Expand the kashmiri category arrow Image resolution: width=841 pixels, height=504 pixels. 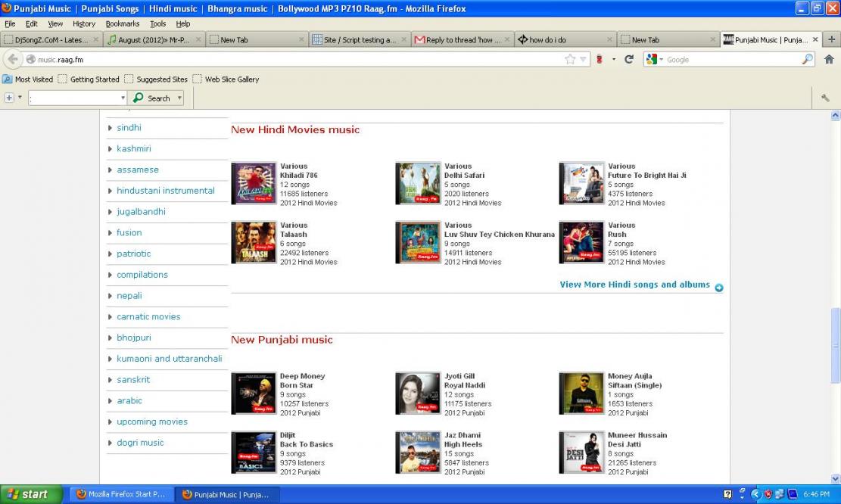[x=110, y=148]
